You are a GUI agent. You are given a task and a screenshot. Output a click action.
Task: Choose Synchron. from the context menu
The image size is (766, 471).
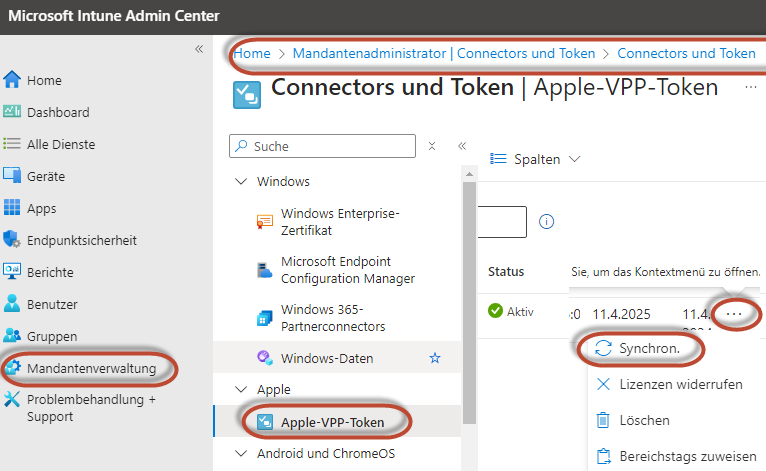(x=640, y=348)
